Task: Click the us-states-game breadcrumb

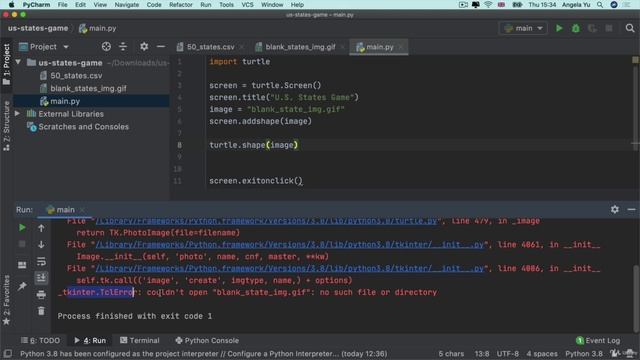Action: (x=38, y=28)
